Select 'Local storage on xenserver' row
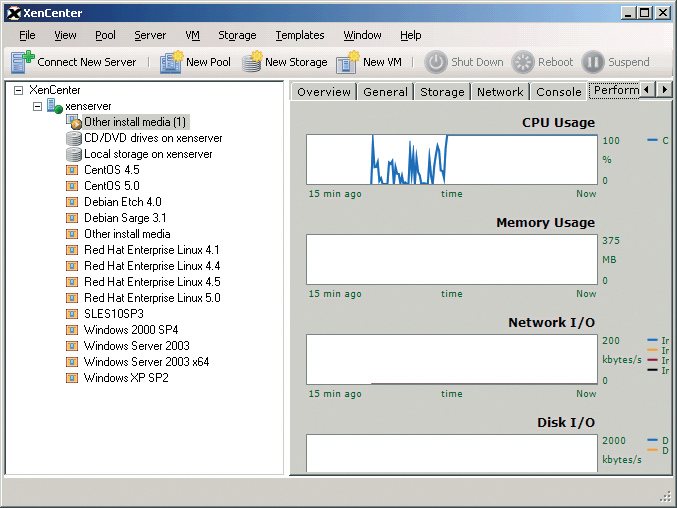 148,154
